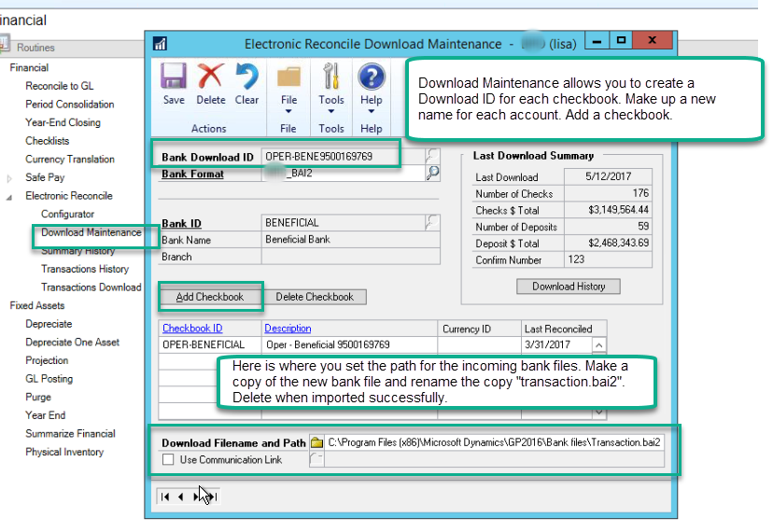Open the Configurator item
Viewport: 773px width, 532px height.
click(67, 214)
